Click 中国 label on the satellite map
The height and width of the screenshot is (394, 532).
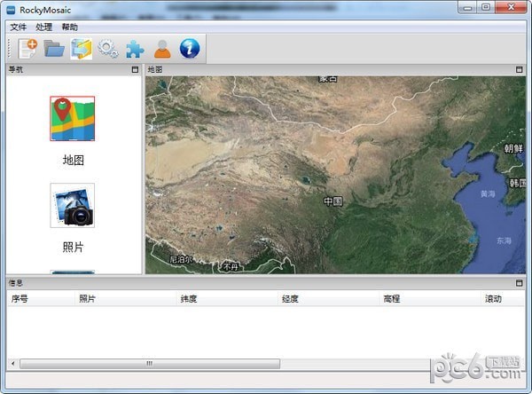click(x=332, y=201)
